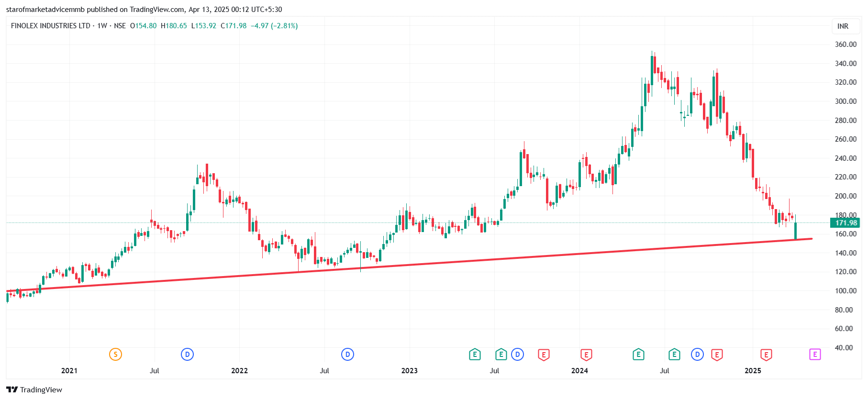
Task: Click the 240.00 price axis label
Action: (x=846, y=158)
